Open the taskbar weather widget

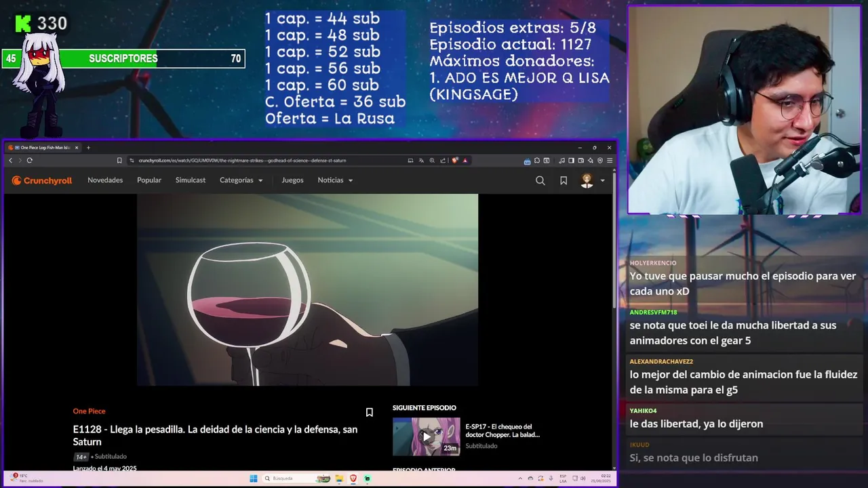[27, 478]
